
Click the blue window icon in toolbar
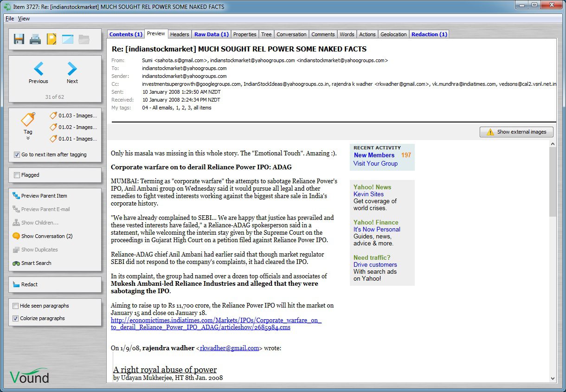(68, 39)
